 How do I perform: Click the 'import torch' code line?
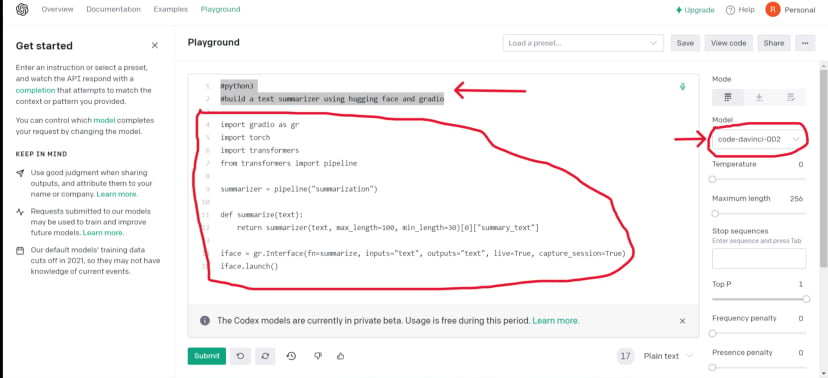tap(245, 138)
